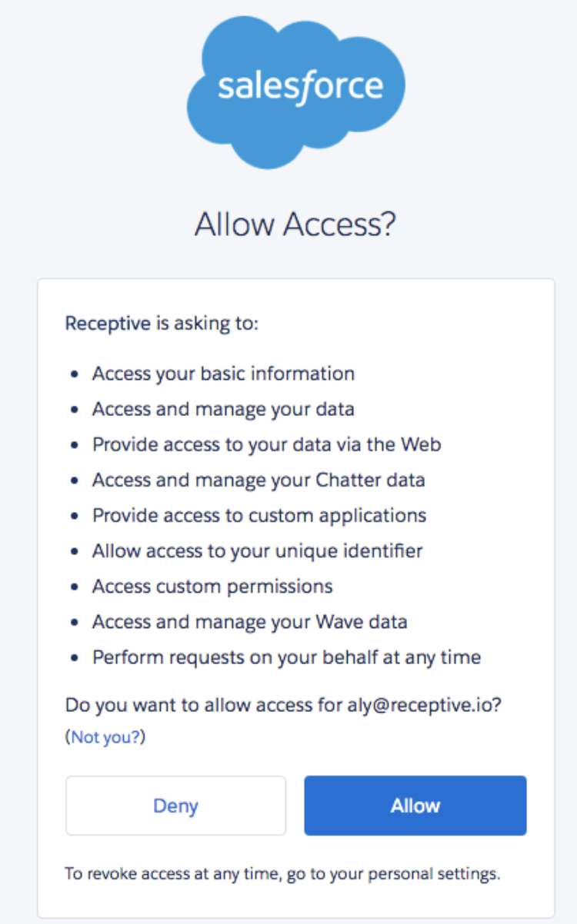This screenshot has height=924, width=577.
Task: Select 'Access your basic information' permission text
Action: [x=223, y=374]
